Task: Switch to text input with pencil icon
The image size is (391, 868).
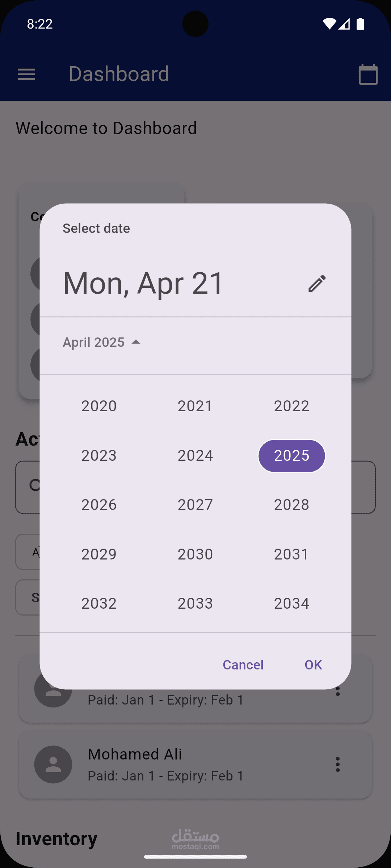Action: [317, 283]
